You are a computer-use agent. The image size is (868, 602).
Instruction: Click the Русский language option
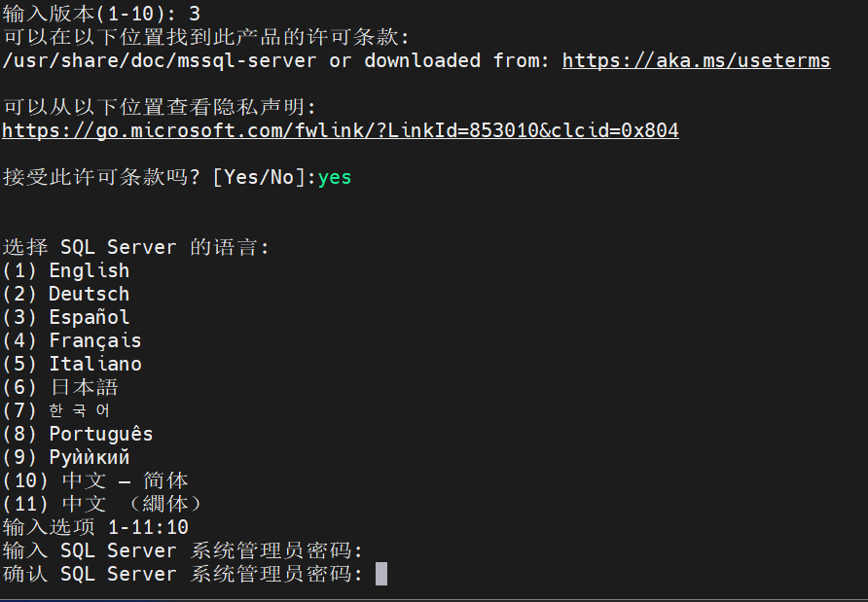pyautogui.click(x=66, y=457)
